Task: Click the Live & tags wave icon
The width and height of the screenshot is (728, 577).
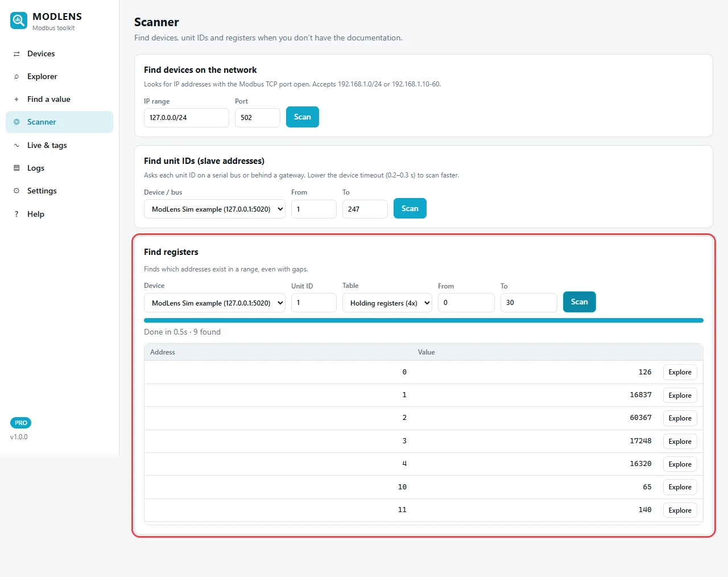Action: pos(16,146)
